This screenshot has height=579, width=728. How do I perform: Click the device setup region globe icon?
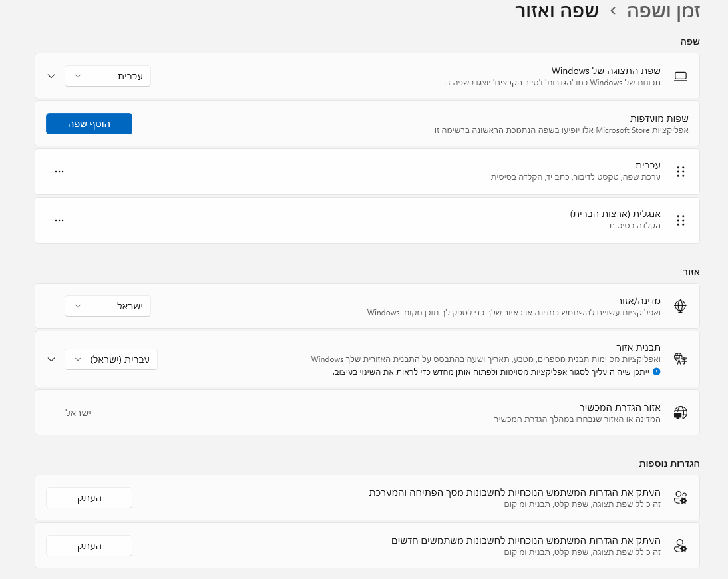click(x=680, y=413)
